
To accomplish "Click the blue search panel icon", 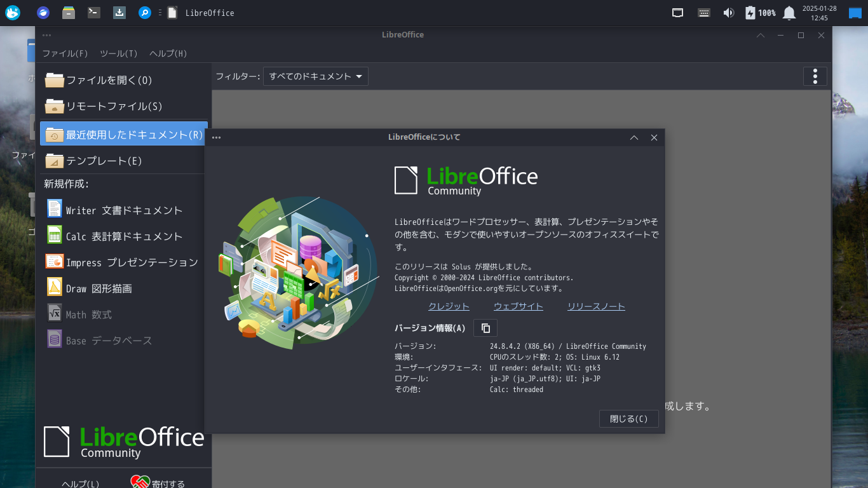I will pos(145,13).
